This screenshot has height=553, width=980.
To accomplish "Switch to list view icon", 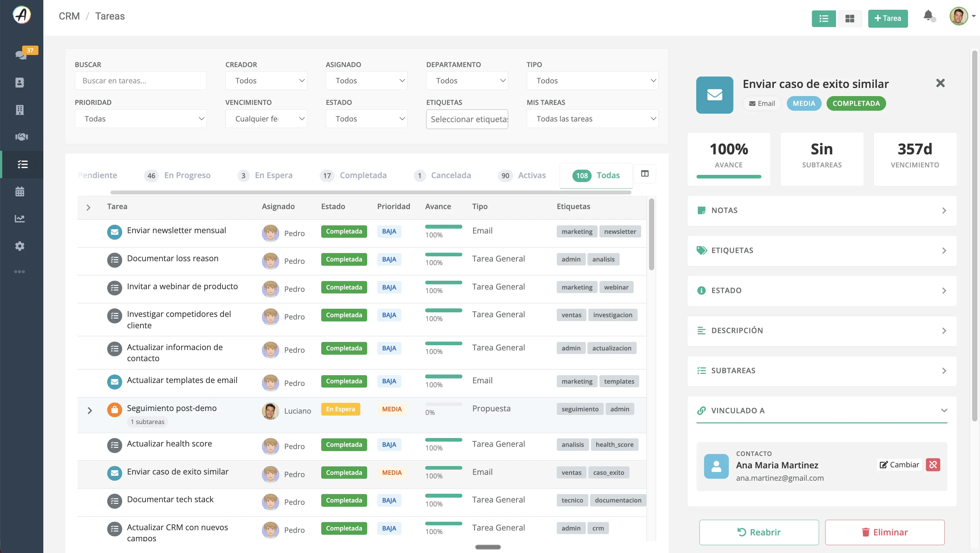I will [x=824, y=18].
